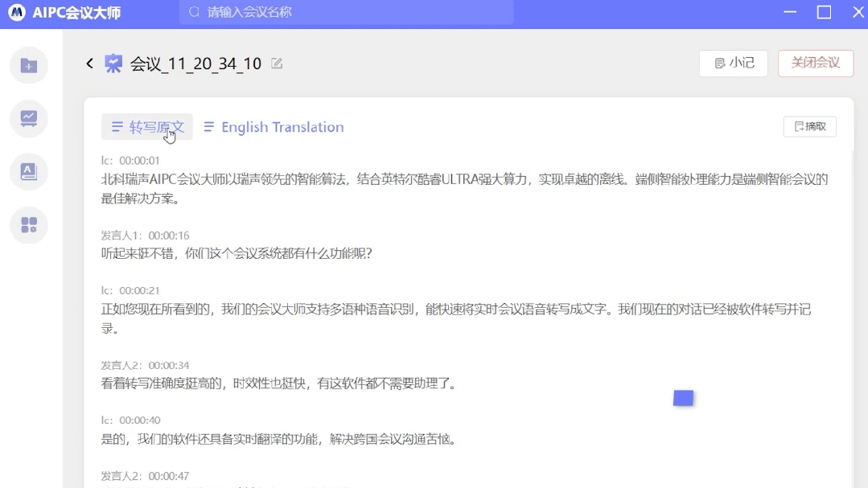868x488 pixels.
Task: Switch to the English Translation tab
Action: pyautogui.click(x=274, y=127)
